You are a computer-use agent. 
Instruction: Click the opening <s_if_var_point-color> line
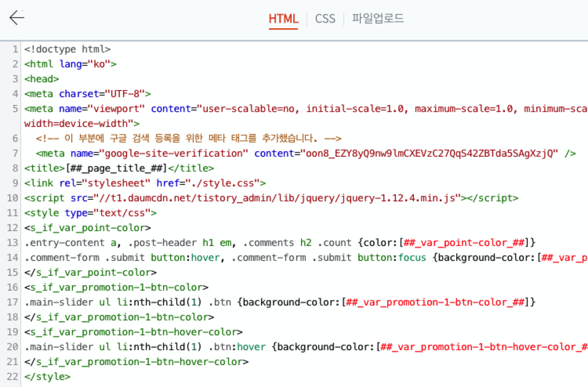(88, 228)
